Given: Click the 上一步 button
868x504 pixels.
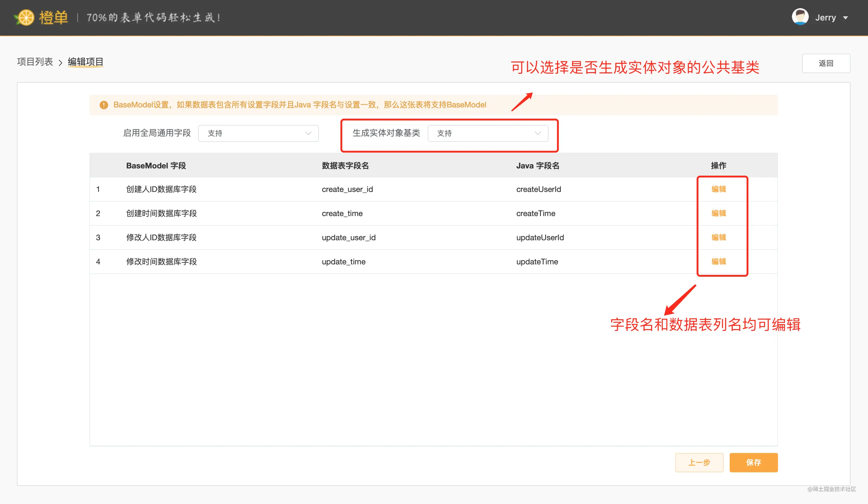Looking at the screenshot, I should coord(699,462).
